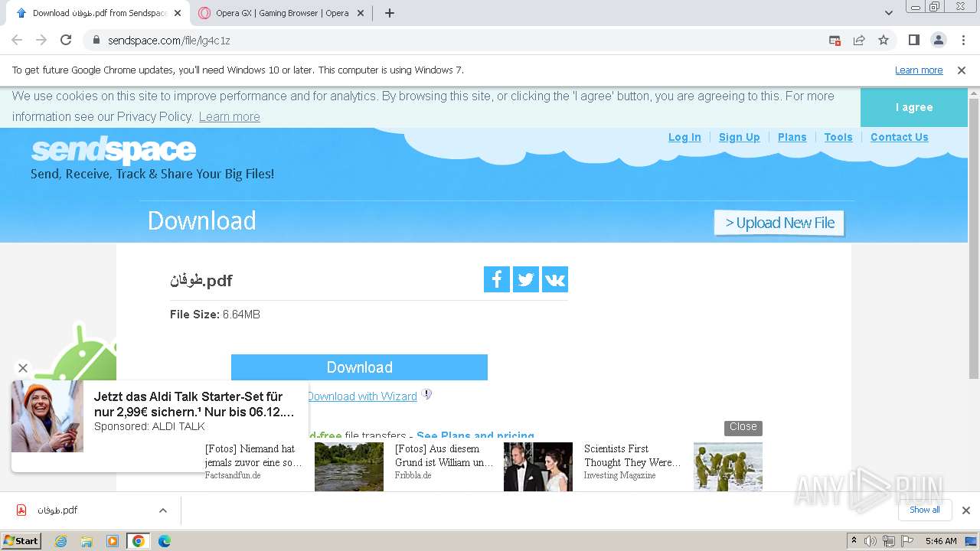Share the file on VK

point(555,279)
